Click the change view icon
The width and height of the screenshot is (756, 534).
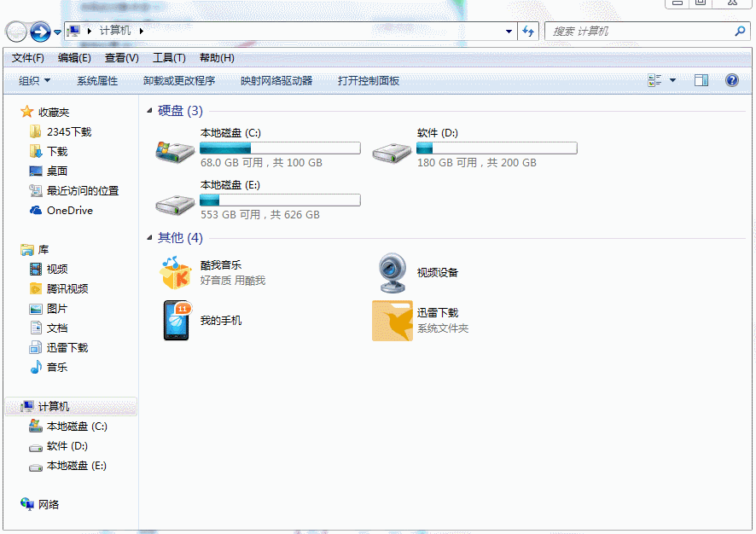point(654,80)
